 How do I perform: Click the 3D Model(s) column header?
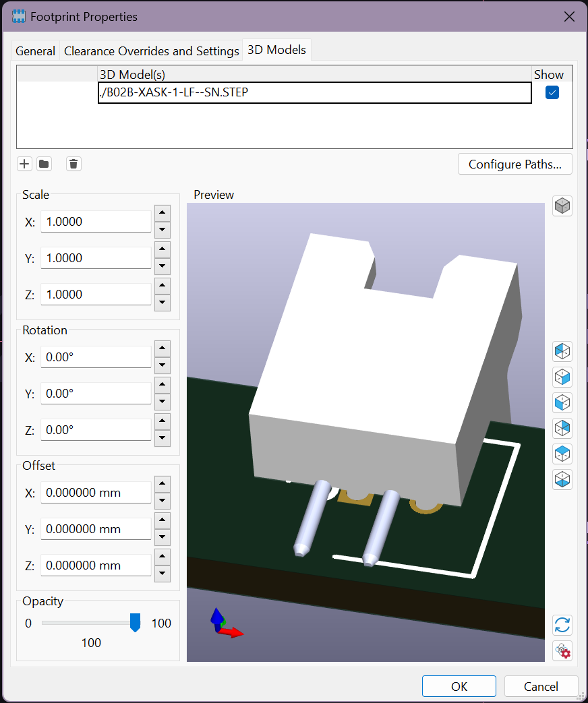(x=314, y=74)
